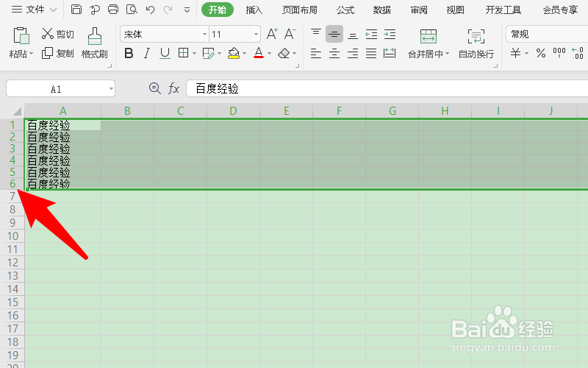
Task: Switch to the 公式 tab
Action: tap(345, 10)
